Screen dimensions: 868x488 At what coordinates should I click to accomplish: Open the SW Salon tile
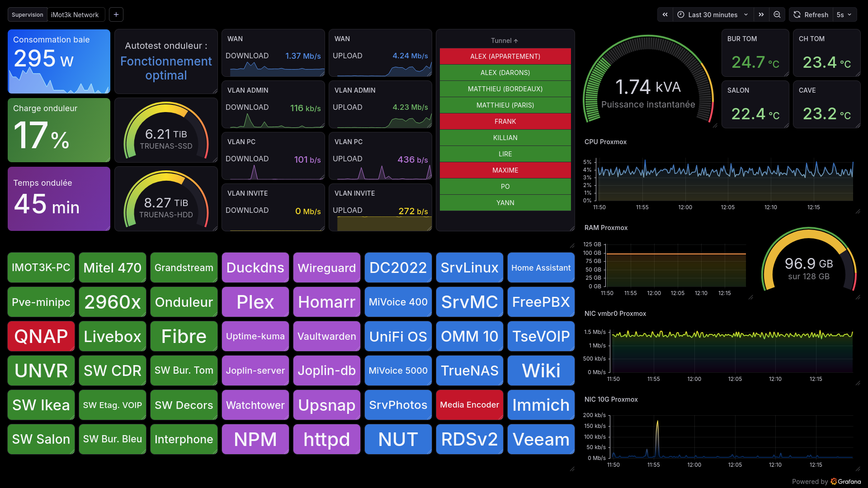click(41, 439)
